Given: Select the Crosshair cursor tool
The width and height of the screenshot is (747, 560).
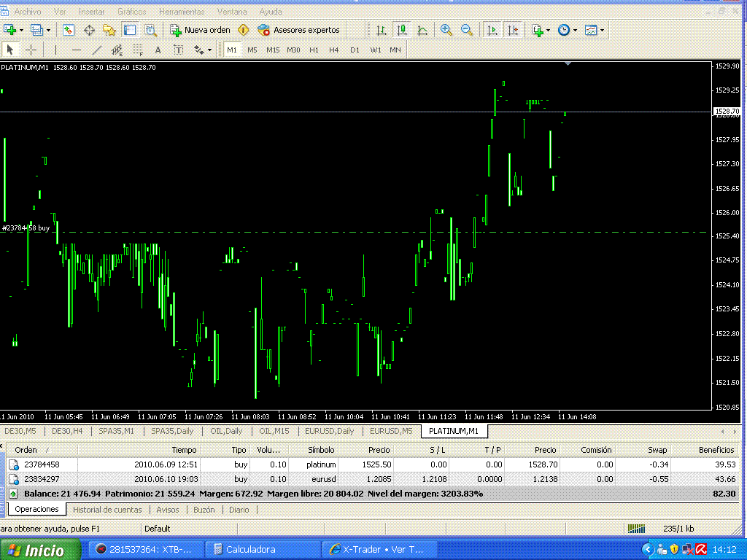Looking at the screenshot, I should (x=31, y=50).
